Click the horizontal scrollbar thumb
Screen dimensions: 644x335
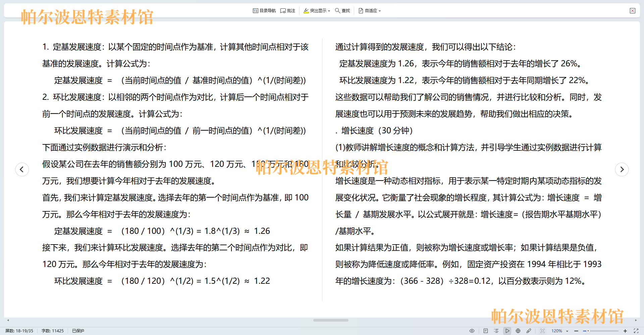coord(331,320)
